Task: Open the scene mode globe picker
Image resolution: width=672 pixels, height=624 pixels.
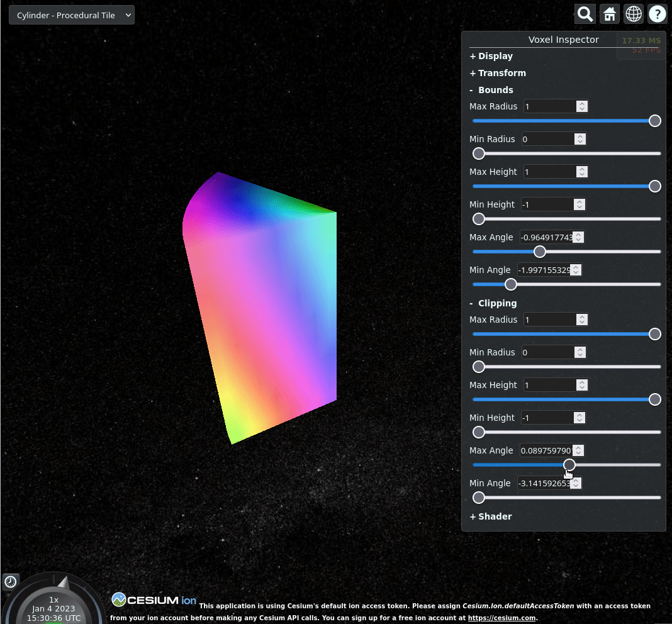Action: click(x=634, y=14)
